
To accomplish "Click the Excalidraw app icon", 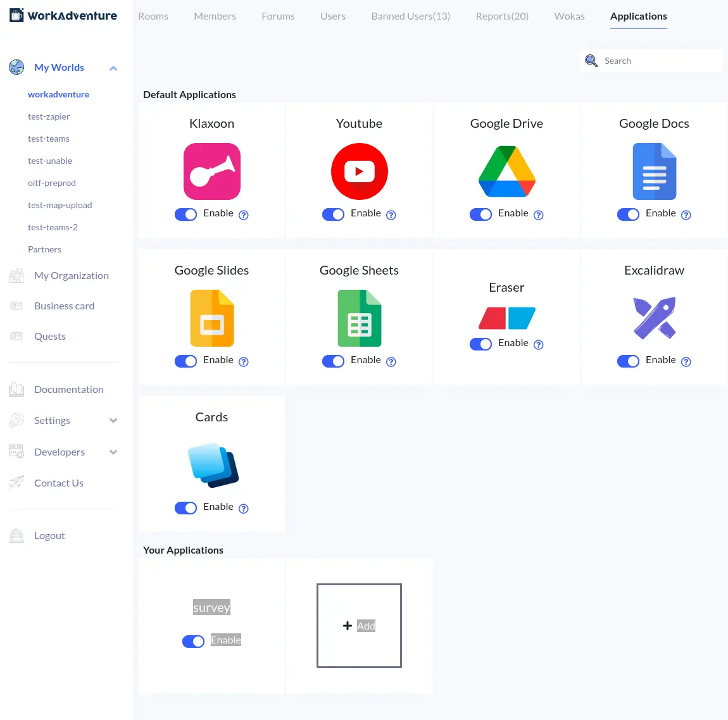I will 654,318.
